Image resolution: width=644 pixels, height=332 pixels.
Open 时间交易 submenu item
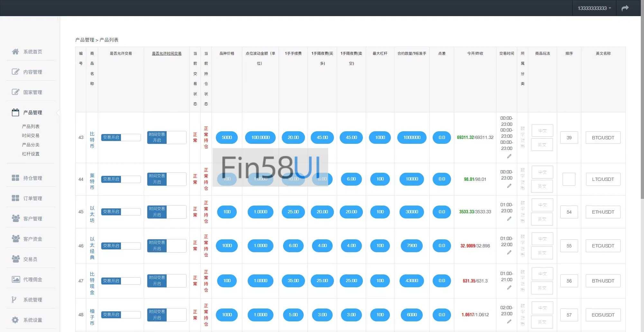click(31, 135)
